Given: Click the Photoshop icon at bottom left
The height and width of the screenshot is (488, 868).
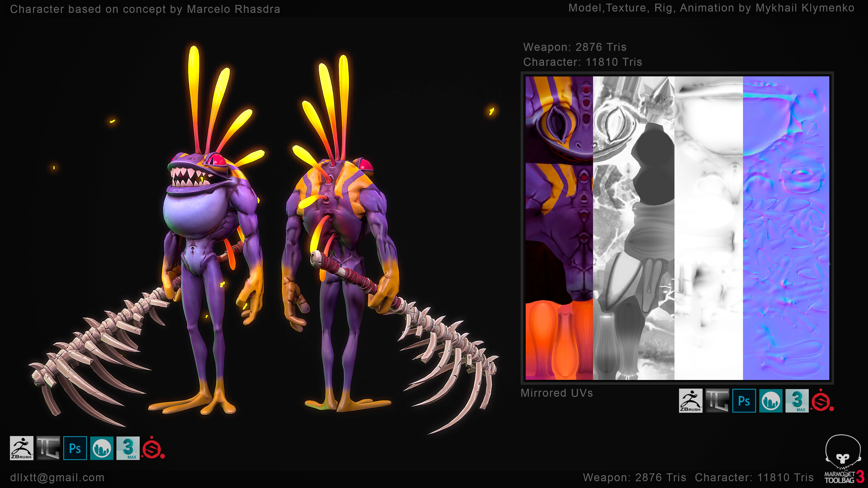Looking at the screenshot, I should [x=75, y=448].
